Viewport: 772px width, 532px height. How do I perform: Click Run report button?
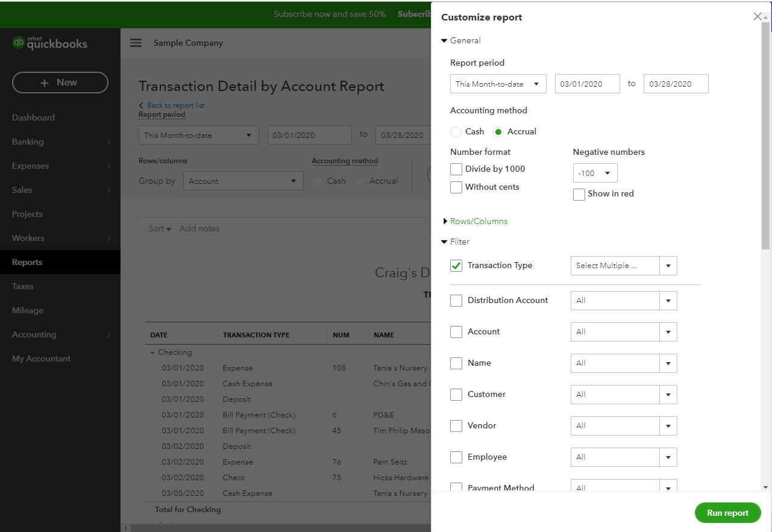[x=727, y=513]
